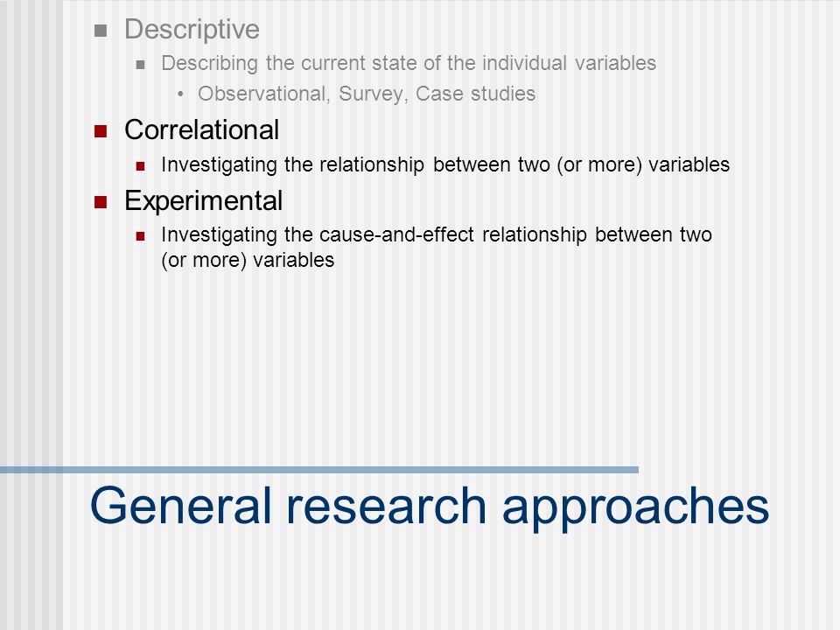Click the red bullet beside Correlational
The width and height of the screenshot is (840, 630).
pos(101,131)
